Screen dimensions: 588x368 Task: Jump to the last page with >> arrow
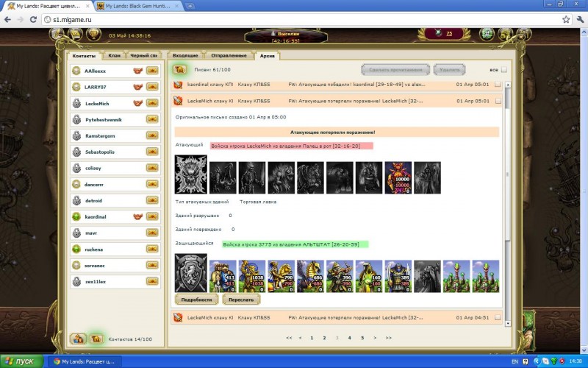(389, 338)
